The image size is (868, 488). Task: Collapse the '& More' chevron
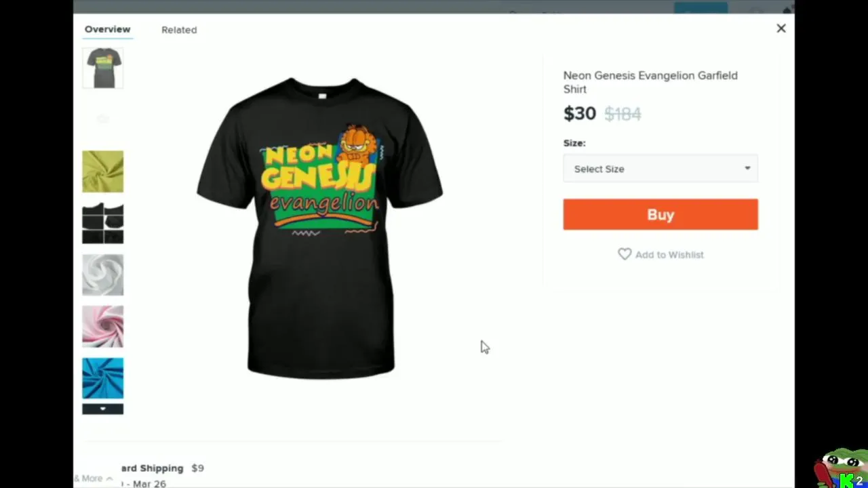[x=109, y=479]
